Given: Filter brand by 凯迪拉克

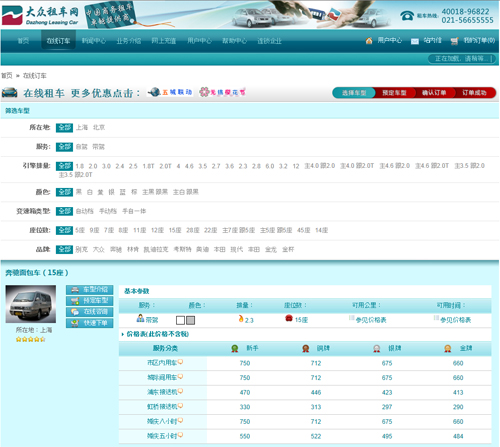Looking at the screenshot, I should coord(156,249).
